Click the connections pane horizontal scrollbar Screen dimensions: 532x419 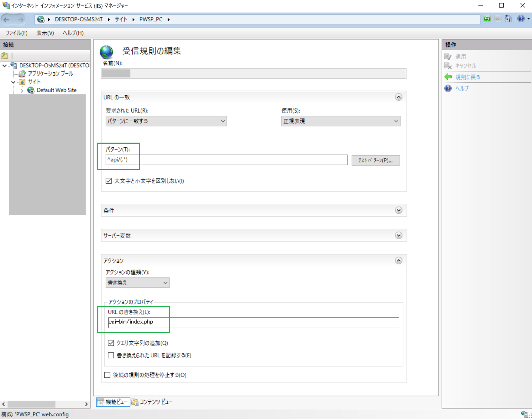click(x=31, y=404)
